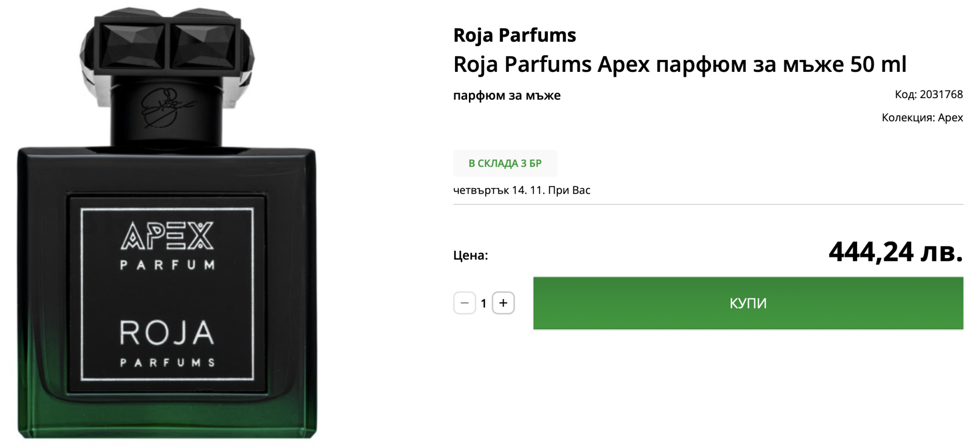
Task: Click the Цена: label
Action: tap(470, 256)
